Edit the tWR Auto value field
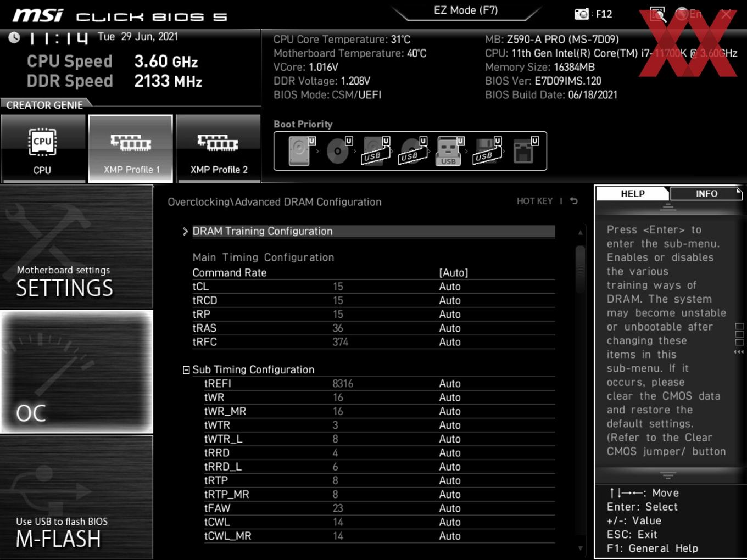The image size is (747, 560). [450, 397]
